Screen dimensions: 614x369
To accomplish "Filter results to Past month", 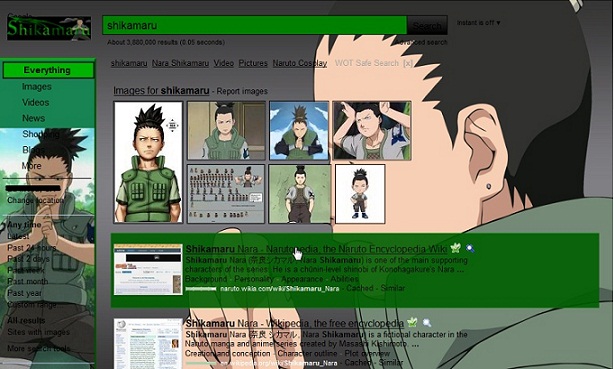I will [27, 281].
